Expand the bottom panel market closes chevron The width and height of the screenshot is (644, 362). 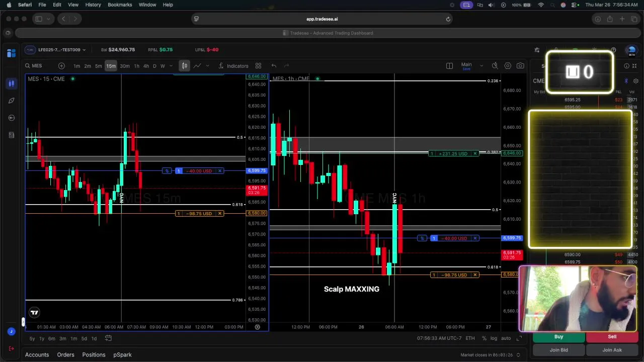(518, 355)
